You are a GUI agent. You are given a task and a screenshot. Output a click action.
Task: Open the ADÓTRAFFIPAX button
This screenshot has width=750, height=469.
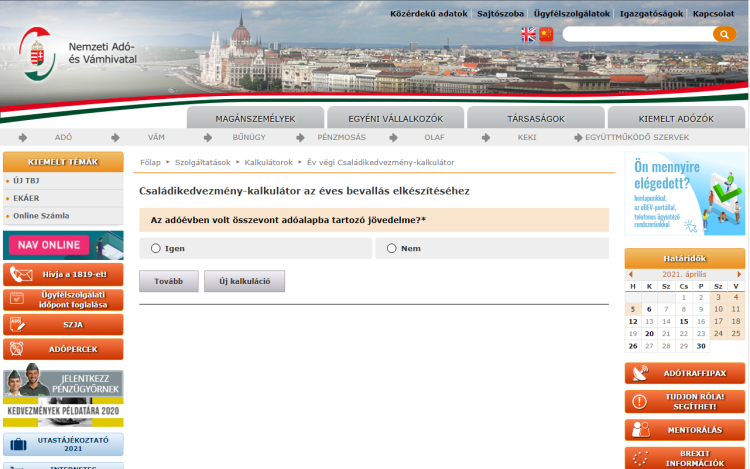tap(685, 373)
